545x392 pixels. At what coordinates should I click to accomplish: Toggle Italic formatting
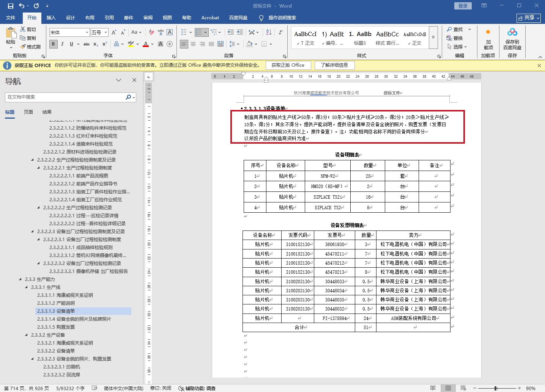[62, 44]
